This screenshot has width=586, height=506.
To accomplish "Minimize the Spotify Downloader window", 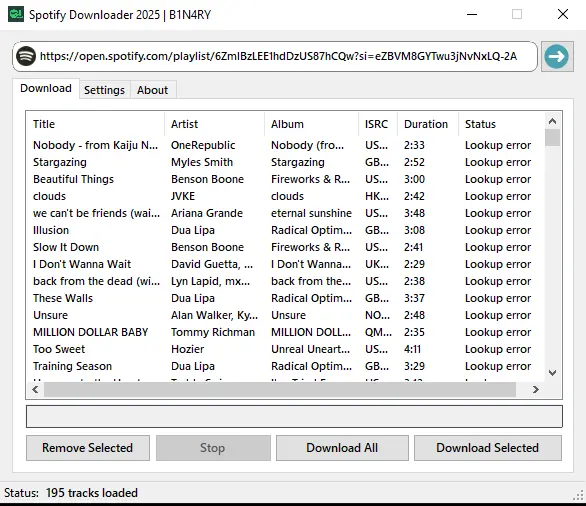I will point(472,15).
